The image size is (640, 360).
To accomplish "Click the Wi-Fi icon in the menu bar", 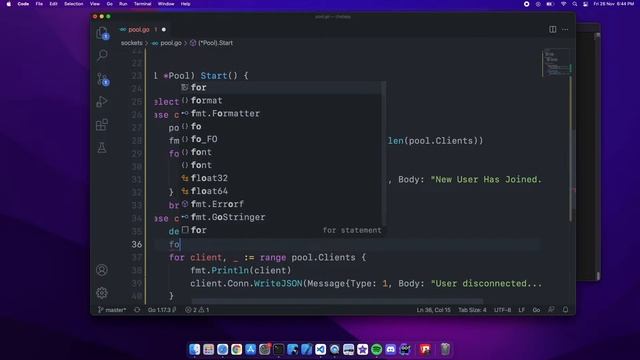I will click(564, 4).
